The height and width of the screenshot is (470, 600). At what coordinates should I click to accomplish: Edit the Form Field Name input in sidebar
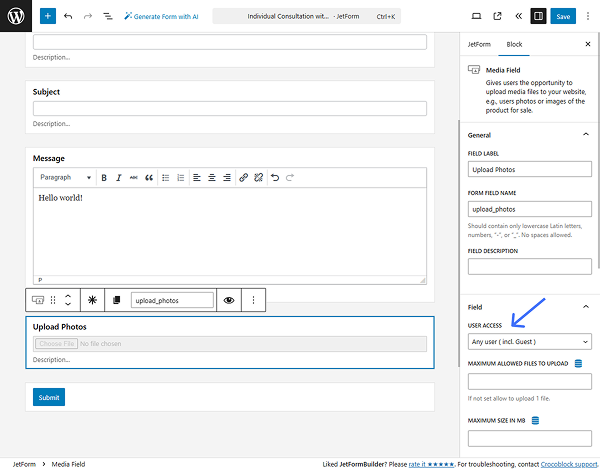(x=530, y=209)
